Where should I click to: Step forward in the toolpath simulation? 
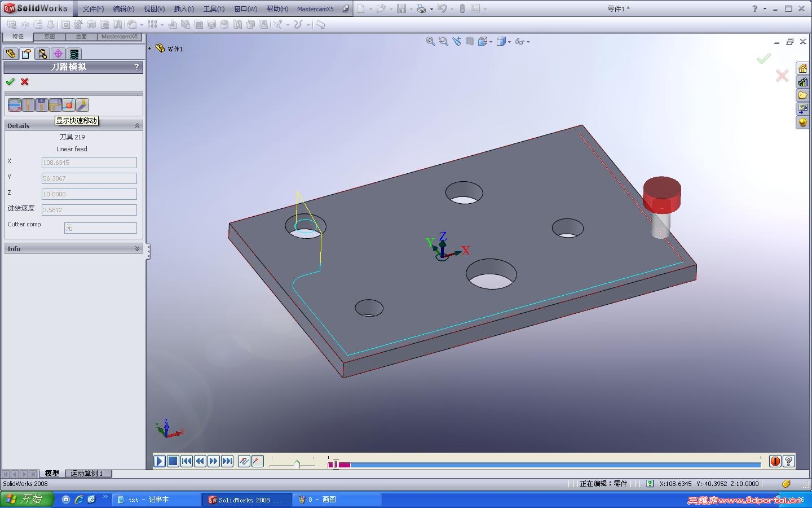[x=214, y=461]
